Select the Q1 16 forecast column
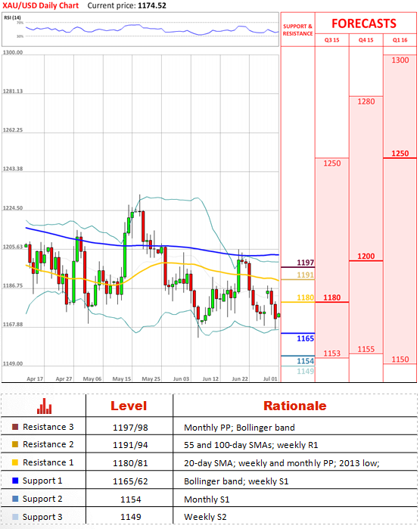The image size is (420, 529). click(400, 40)
